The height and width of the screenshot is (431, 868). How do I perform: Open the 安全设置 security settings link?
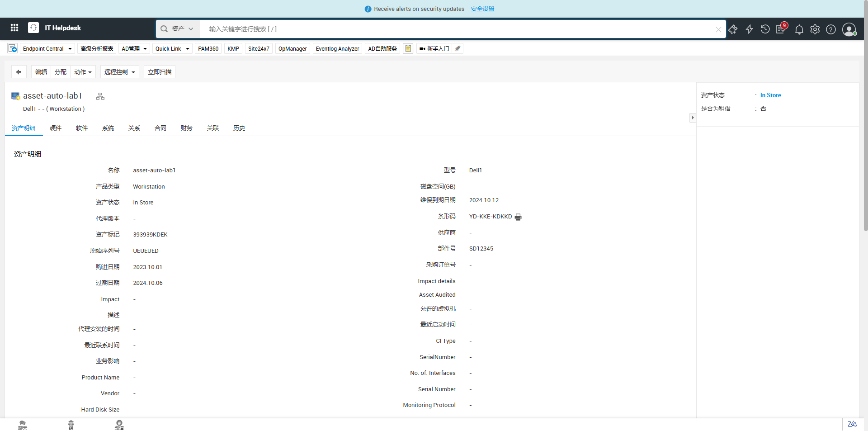482,9
